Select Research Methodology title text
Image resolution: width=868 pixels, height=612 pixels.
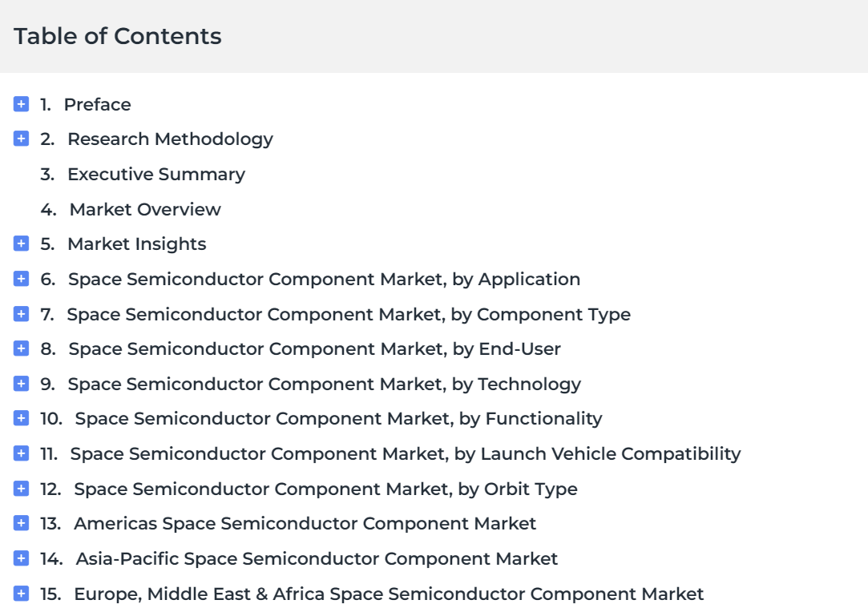click(171, 139)
